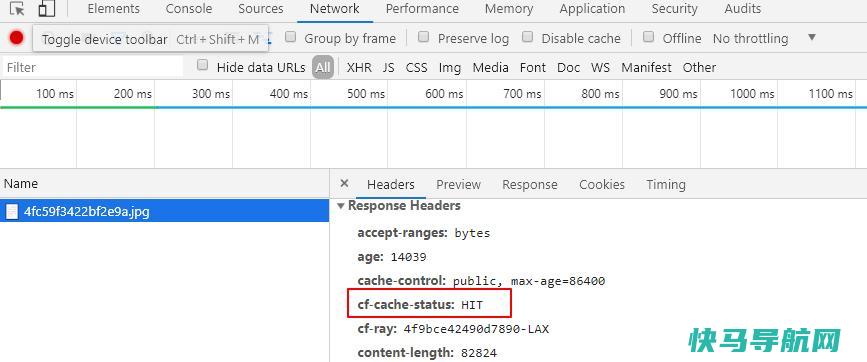
Task: Collapse the Response Headers section
Action: click(341, 206)
